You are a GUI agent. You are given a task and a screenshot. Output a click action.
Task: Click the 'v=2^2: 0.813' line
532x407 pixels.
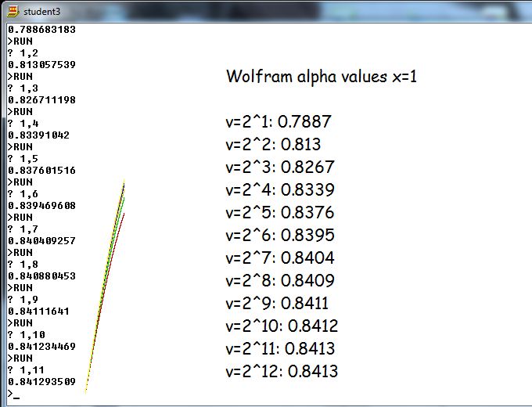(273, 145)
